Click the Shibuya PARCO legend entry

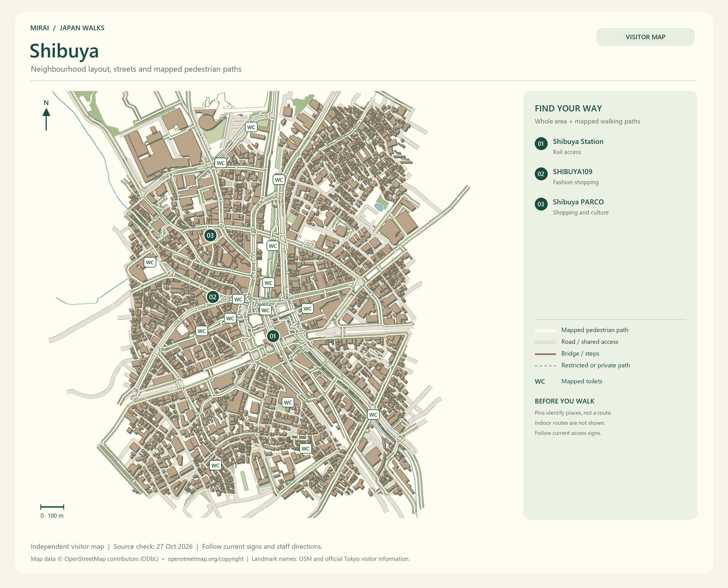[x=578, y=202]
